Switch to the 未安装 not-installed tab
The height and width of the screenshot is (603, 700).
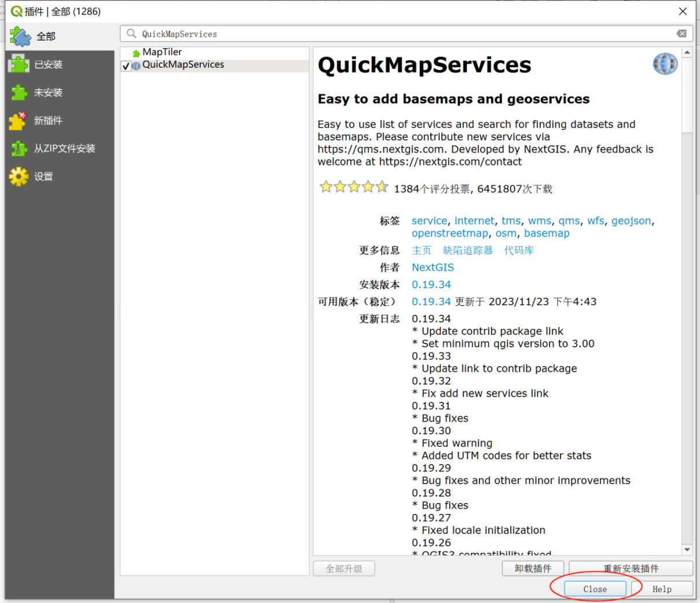tap(60, 93)
